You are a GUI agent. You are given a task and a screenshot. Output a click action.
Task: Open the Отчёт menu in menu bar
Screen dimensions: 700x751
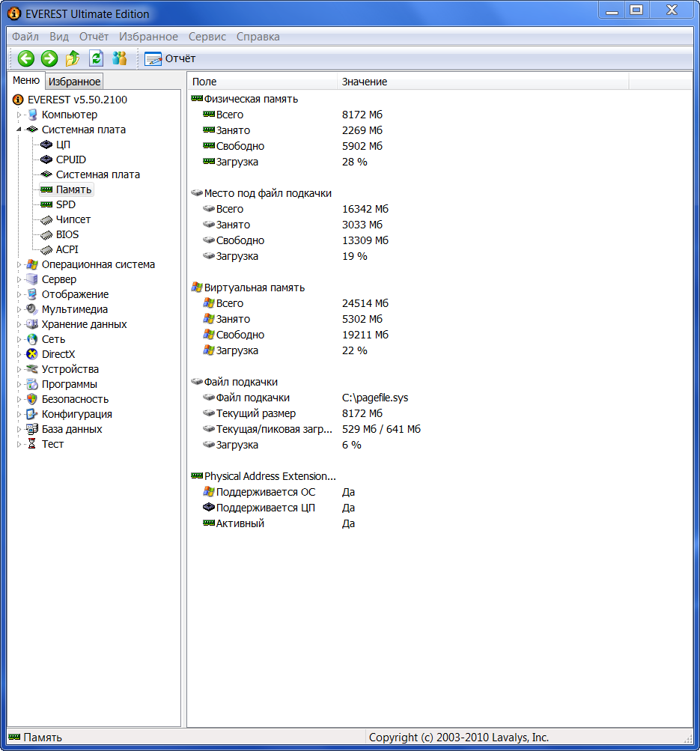tap(94, 37)
